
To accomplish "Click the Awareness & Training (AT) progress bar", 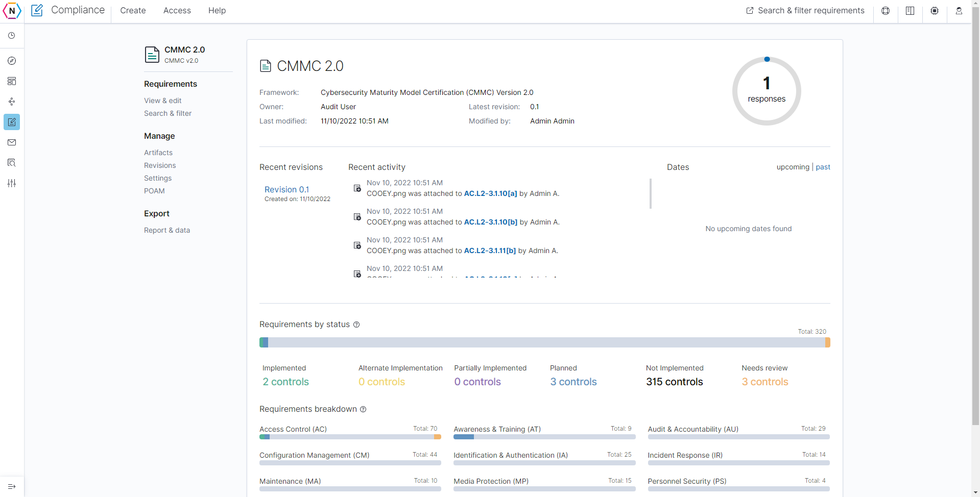I will click(544, 437).
